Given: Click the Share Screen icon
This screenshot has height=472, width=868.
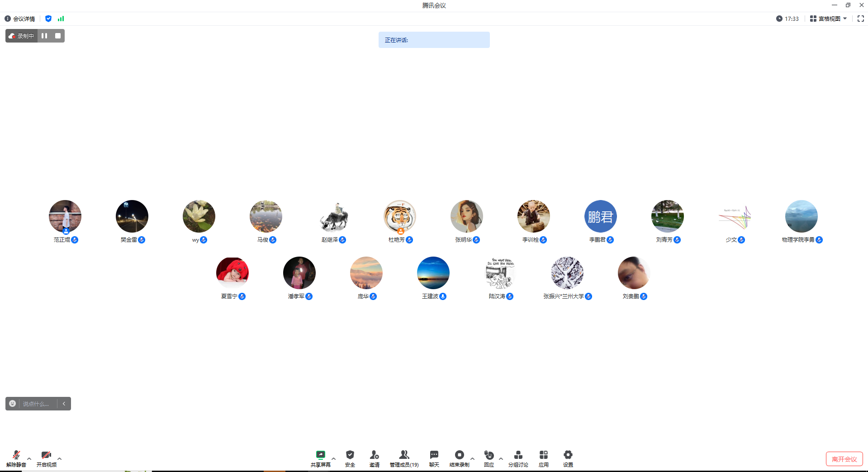Looking at the screenshot, I should (320, 455).
